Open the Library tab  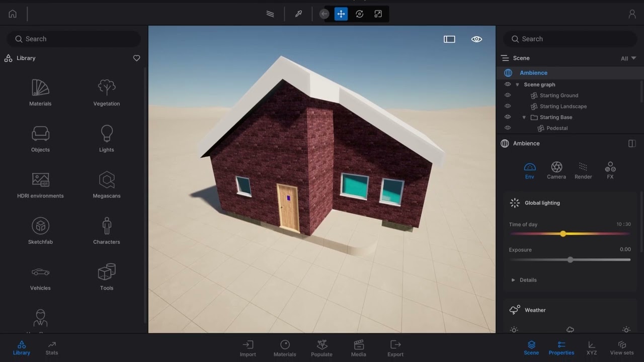coord(21,348)
